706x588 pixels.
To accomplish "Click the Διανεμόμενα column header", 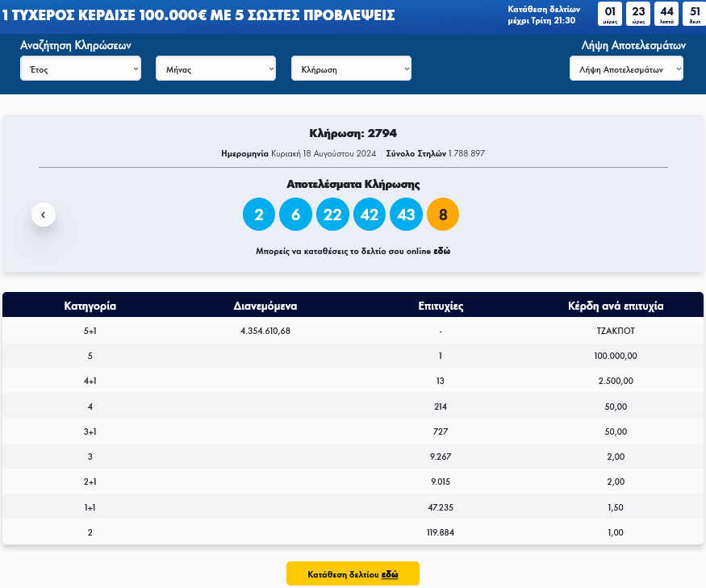I will (265, 306).
